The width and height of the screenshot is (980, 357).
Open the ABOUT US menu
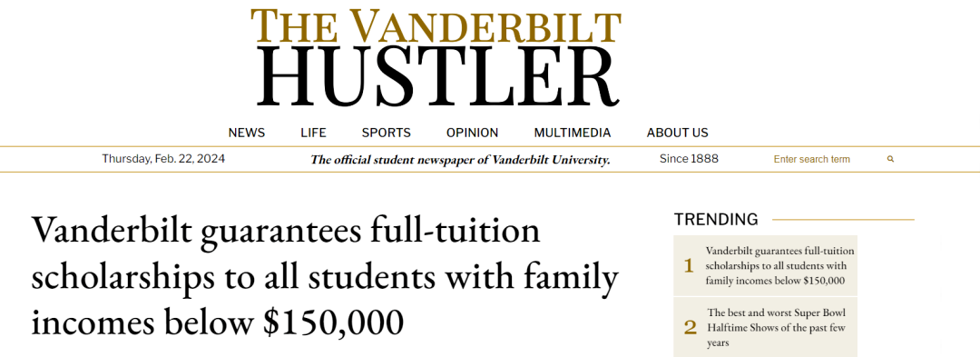pos(678,134)
